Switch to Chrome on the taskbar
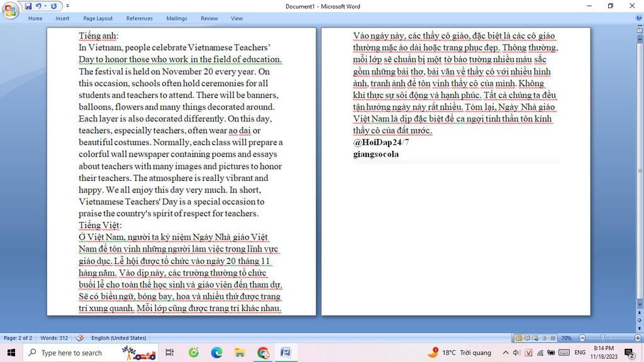The width and height of the screenshot is (644, 362). click(263, 353)
